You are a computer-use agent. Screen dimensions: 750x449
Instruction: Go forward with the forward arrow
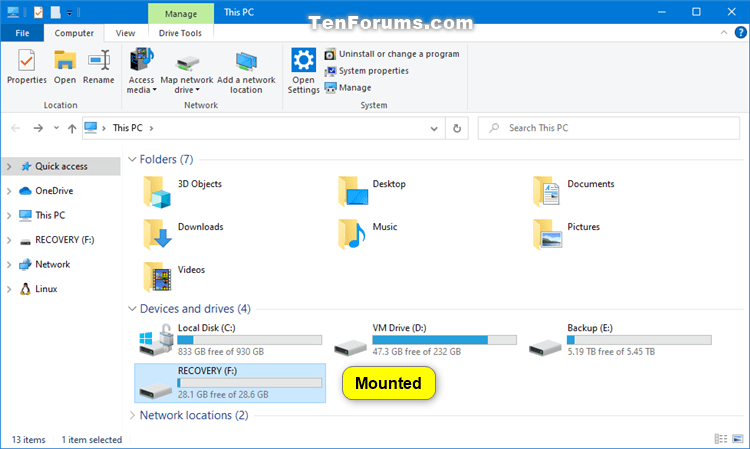click(x=38, y=128)
